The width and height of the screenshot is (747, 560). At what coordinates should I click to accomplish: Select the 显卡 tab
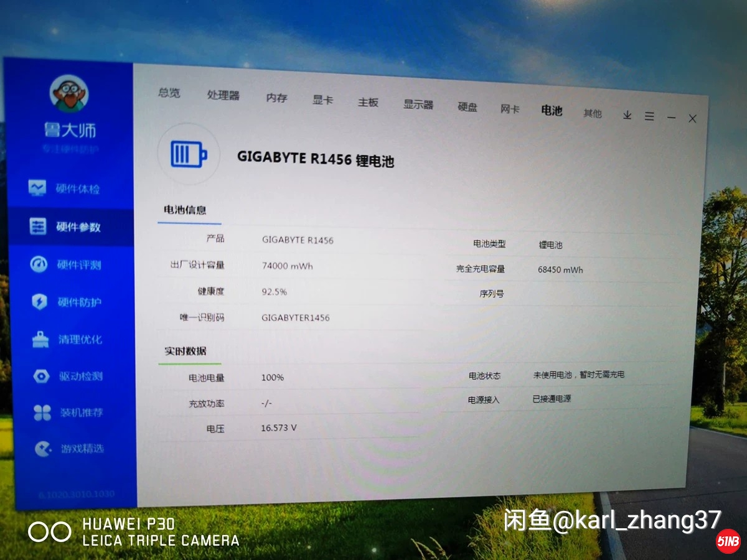click(322, 100)
